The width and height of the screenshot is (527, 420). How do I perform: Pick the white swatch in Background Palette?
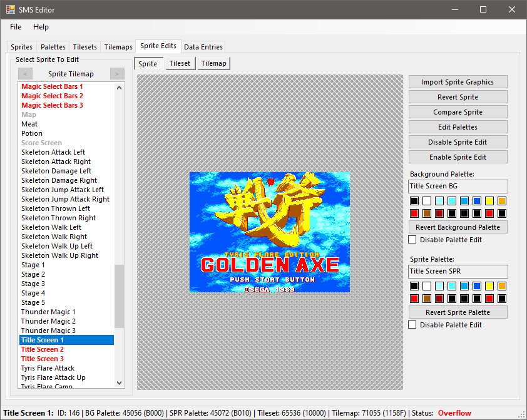427,201
